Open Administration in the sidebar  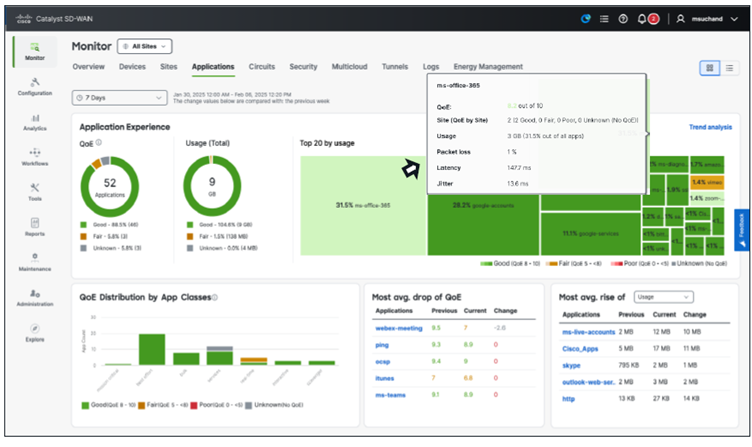tap(35, 297)
